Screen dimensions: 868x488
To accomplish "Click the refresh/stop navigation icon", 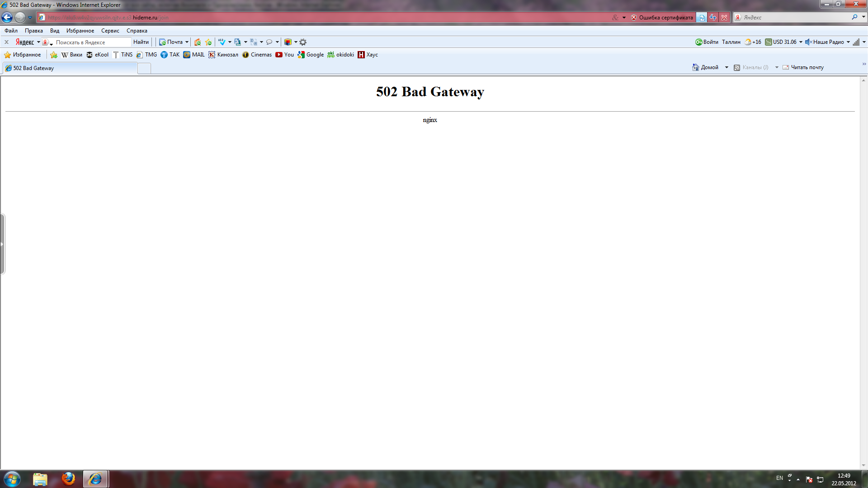I will click(x=713, y=17).
